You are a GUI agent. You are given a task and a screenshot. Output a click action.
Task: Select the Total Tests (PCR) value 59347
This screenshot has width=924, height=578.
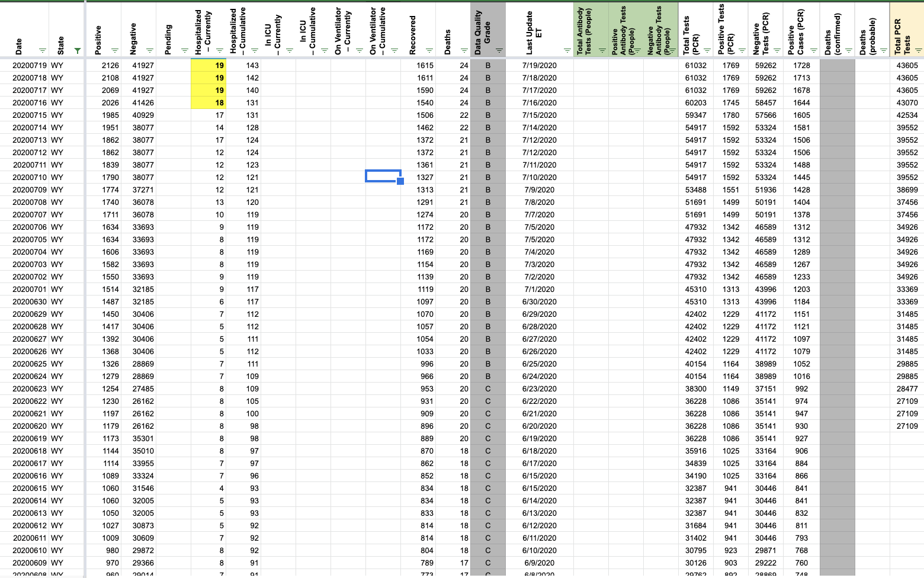click(x=695, y=115)
